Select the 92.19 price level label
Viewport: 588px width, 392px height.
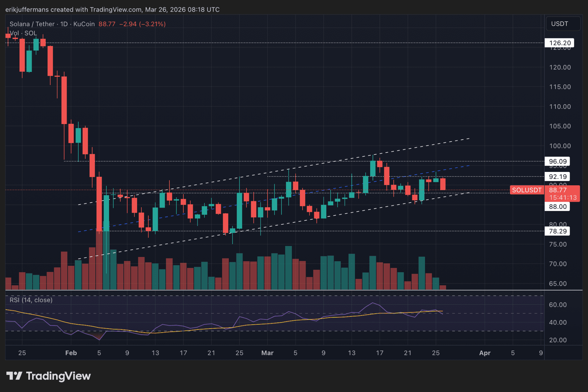point(557,177)
